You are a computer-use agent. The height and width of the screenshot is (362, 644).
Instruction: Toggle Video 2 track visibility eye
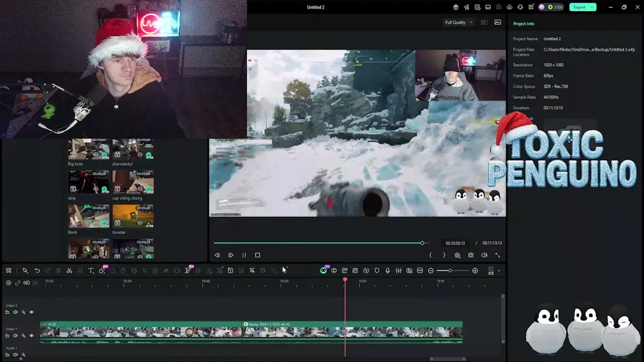click(x=31, y=312)
